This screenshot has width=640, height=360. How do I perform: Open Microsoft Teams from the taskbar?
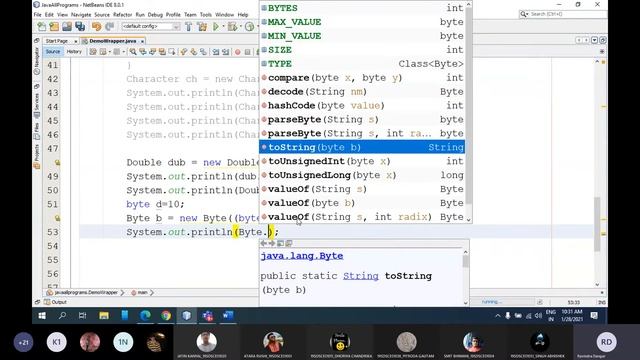point(207,316)
